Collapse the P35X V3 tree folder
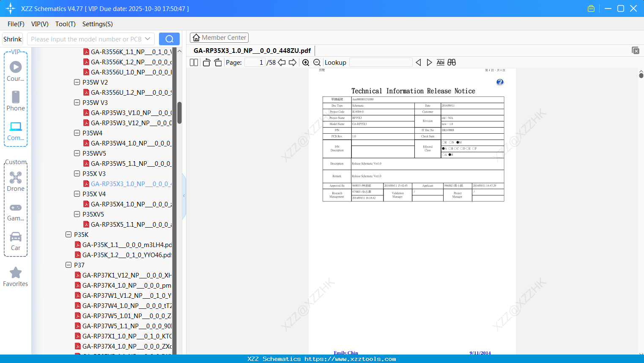644x363 pixels. pos(77,173)
